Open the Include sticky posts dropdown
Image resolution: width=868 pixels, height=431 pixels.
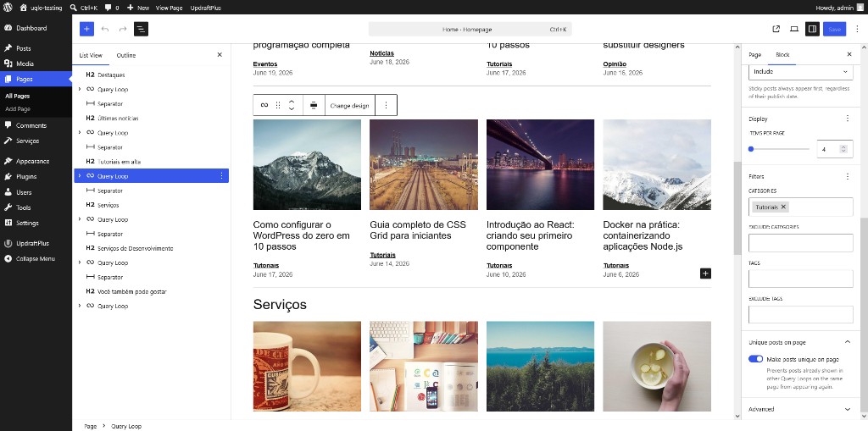[x=800, y=71]
